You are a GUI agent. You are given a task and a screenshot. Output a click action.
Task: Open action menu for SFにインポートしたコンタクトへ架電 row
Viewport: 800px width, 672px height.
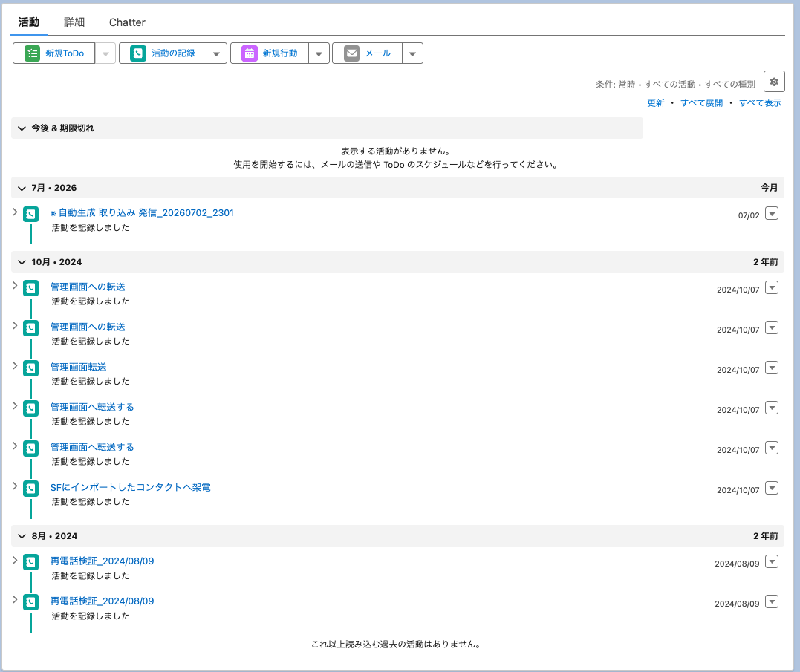click(x=772, y=488)
